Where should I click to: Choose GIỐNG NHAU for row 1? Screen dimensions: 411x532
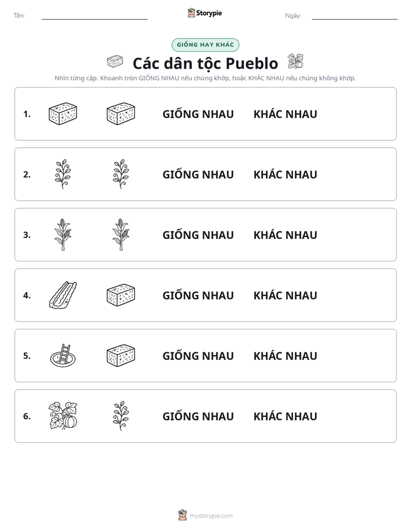198,114
